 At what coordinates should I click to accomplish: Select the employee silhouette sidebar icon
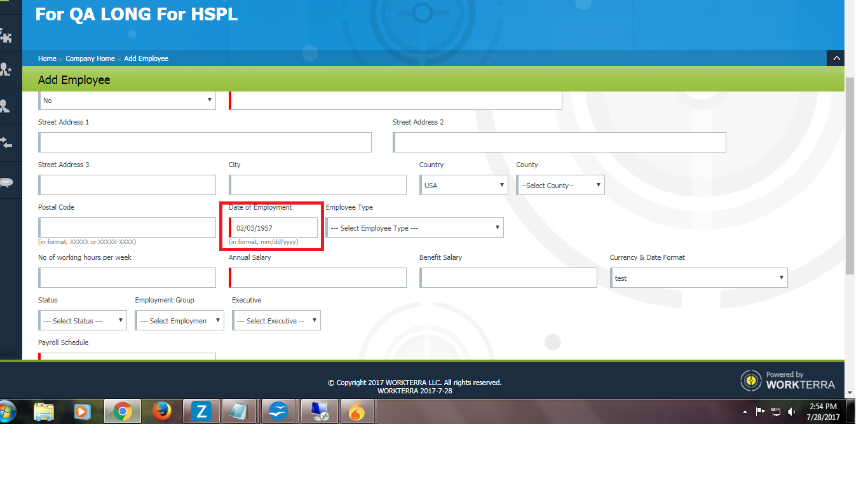[6, 105]
